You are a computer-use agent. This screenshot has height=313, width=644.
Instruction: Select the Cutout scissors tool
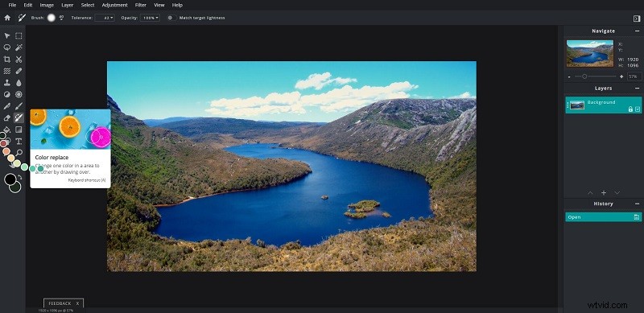pos(19,60)
